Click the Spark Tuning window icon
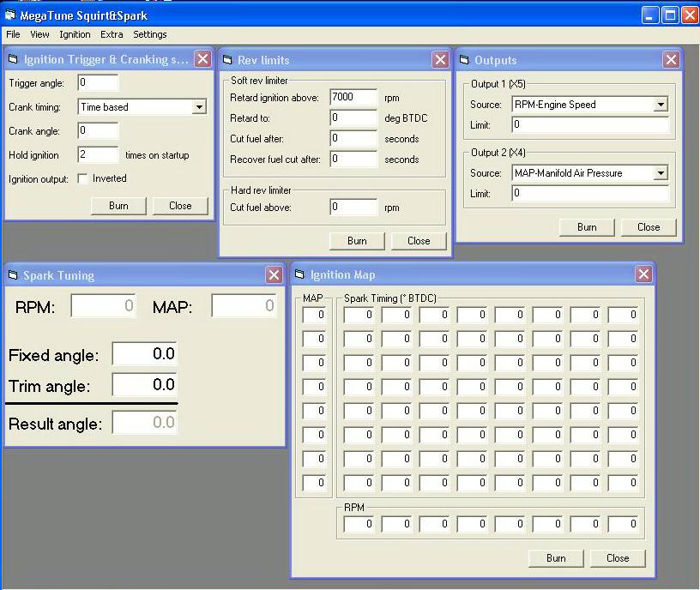Viewport: 700px width, 590px height. pos(14,275)
